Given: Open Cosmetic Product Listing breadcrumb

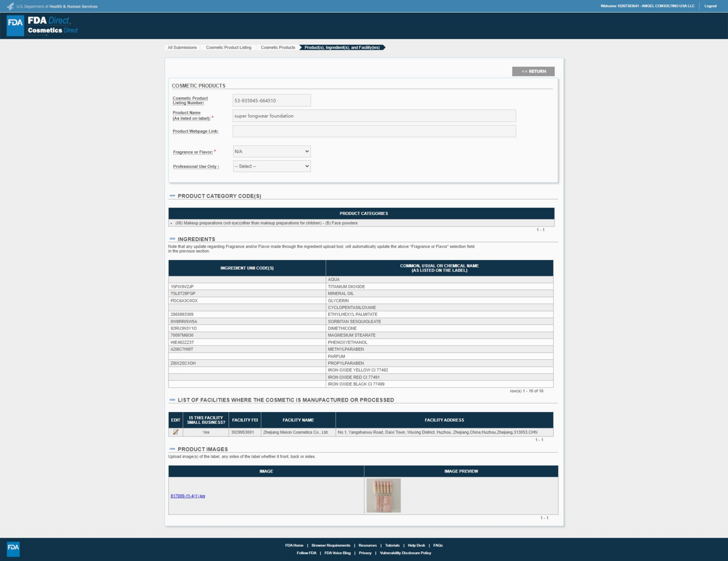Looking at the screenshot, I should 229,48.
